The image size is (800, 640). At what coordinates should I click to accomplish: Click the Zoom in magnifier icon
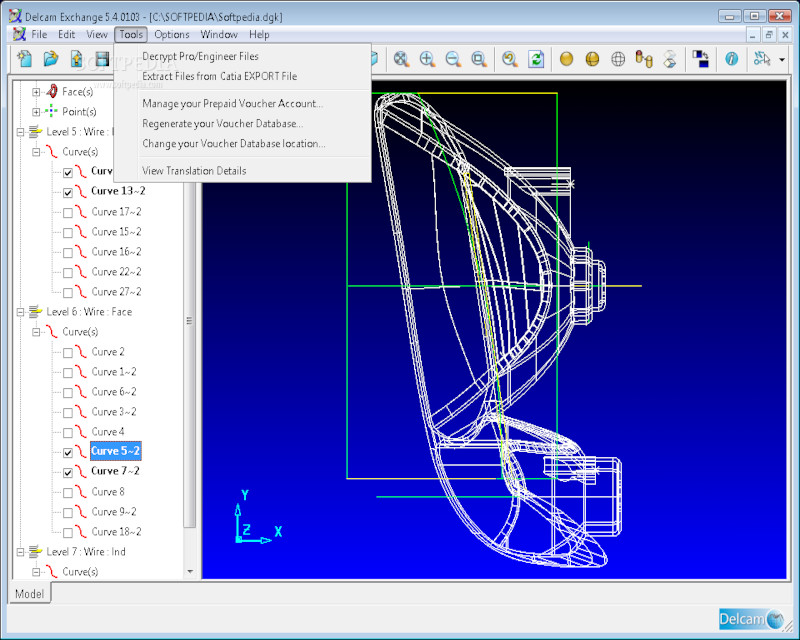427,59
